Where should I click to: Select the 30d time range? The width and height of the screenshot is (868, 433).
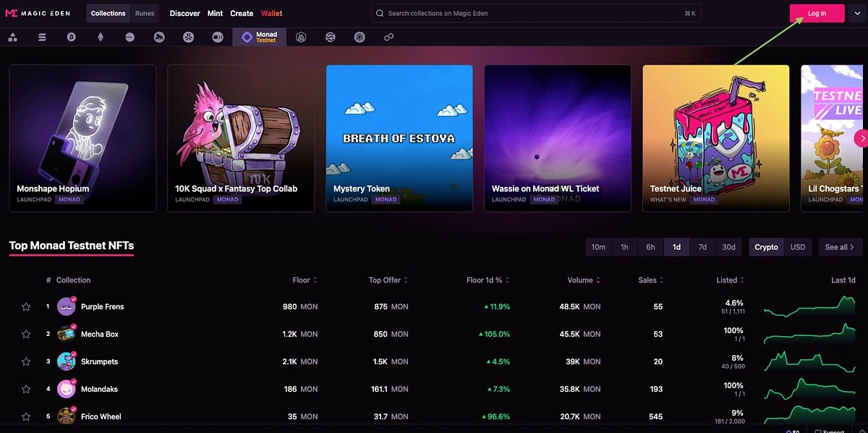728,247
